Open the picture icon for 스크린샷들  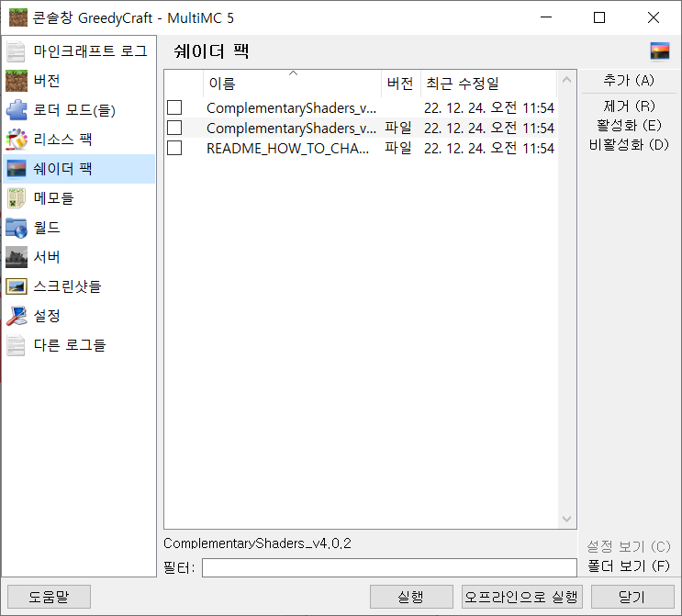[x=17, y=286]
